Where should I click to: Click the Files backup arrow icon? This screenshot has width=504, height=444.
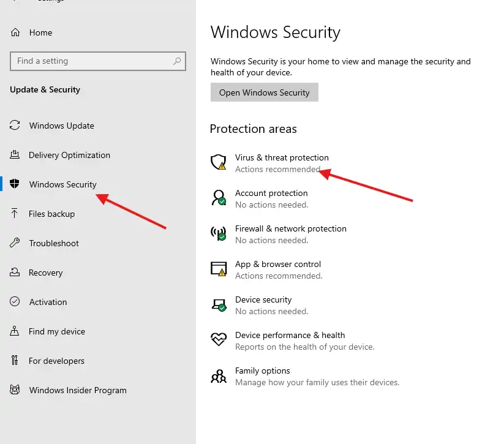point(14,213)
